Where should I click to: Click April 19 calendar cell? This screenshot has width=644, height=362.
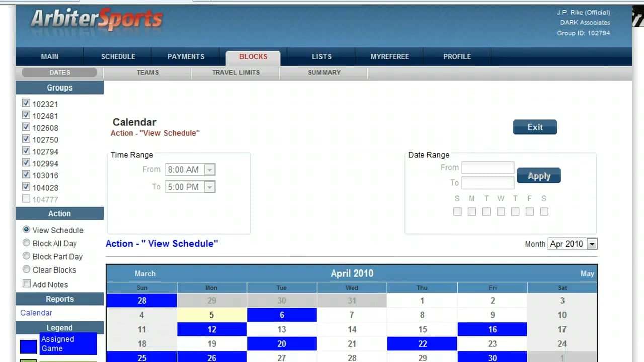212,344
